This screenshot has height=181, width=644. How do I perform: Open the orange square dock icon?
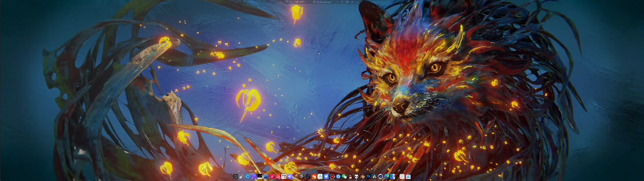(314, 176)
